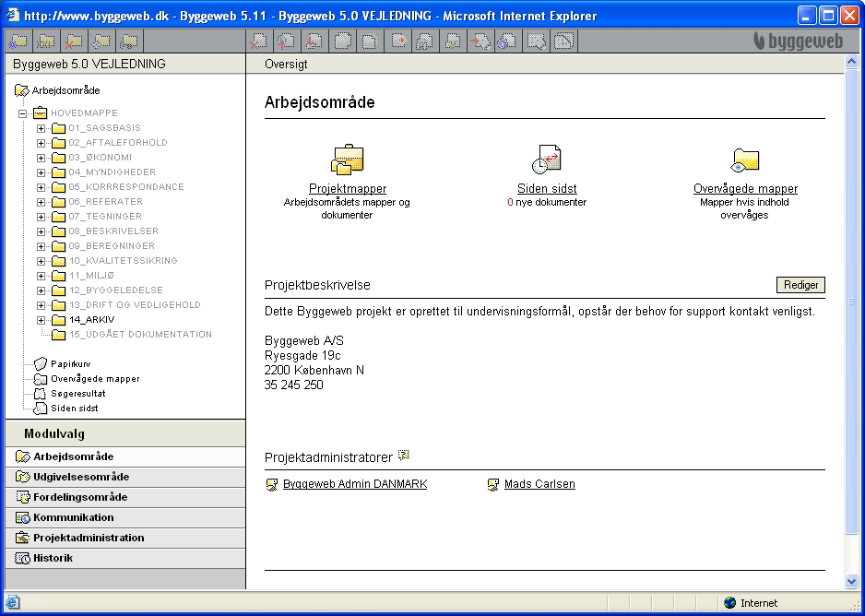Select the 15_UDGÅET DOKUMENTATION folder

[140, 335]
